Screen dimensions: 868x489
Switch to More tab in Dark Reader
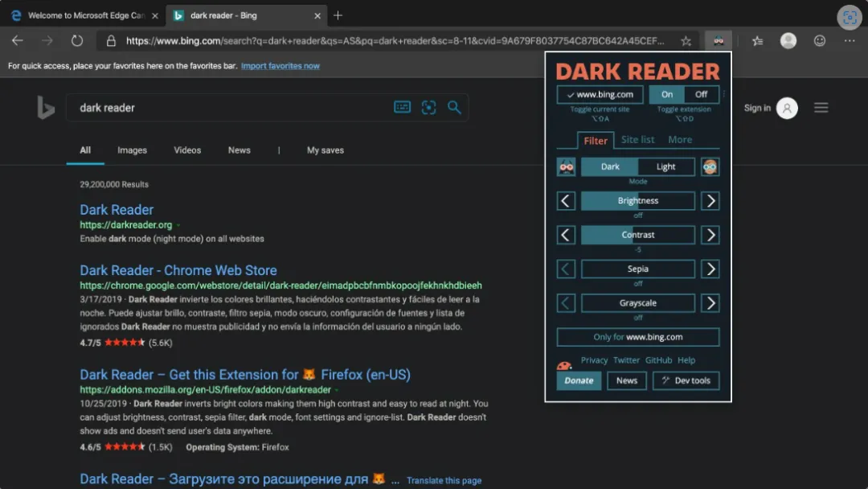(680, 140)
